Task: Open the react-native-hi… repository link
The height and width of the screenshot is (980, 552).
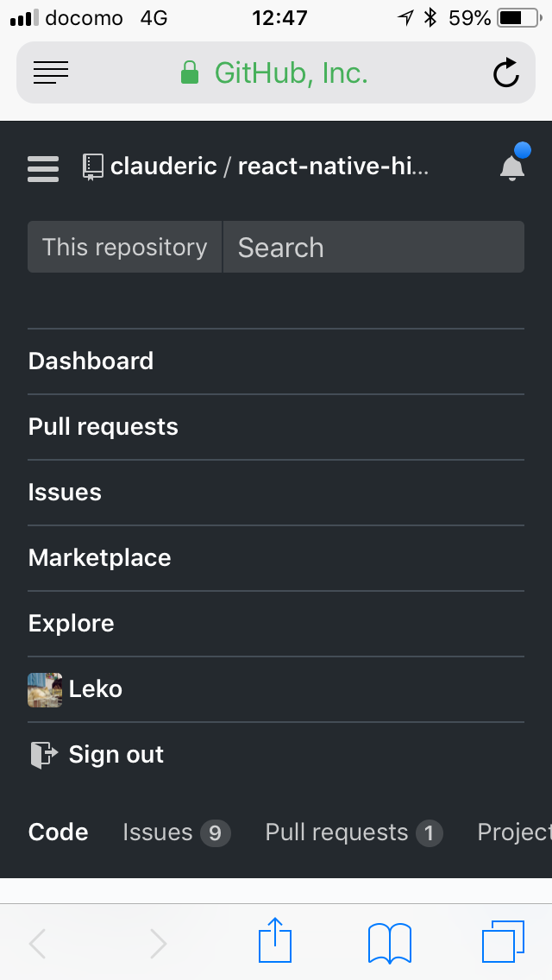Action: coord(332,166)
